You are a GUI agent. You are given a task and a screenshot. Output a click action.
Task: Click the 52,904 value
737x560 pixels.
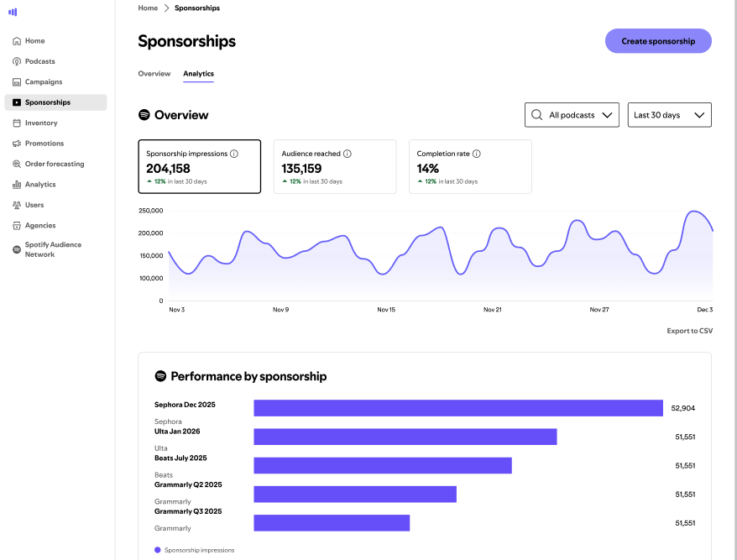click(683, 408)
